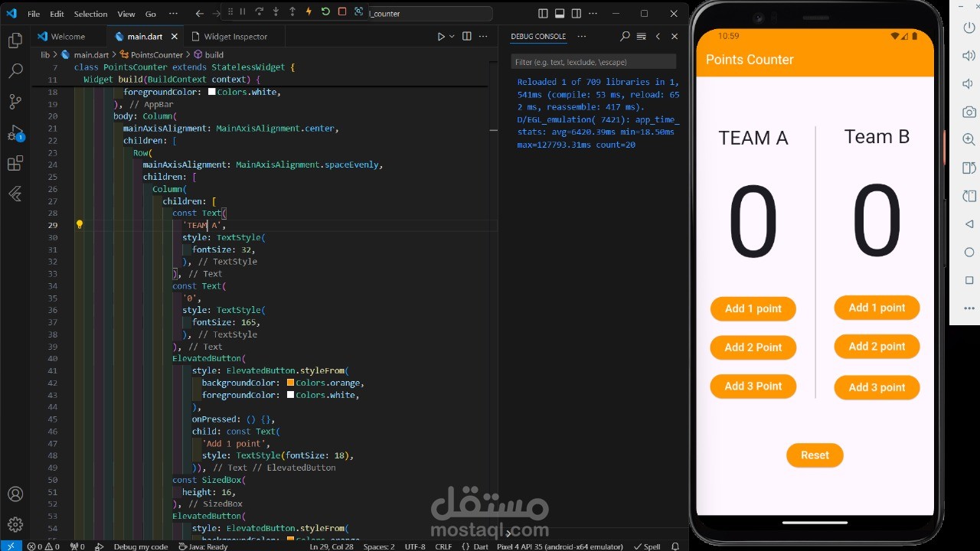Click the emulator volume up button
Image resolution: width=980 pixels, height=551 pixels.
pyautogui.click(x=969, y=55)
